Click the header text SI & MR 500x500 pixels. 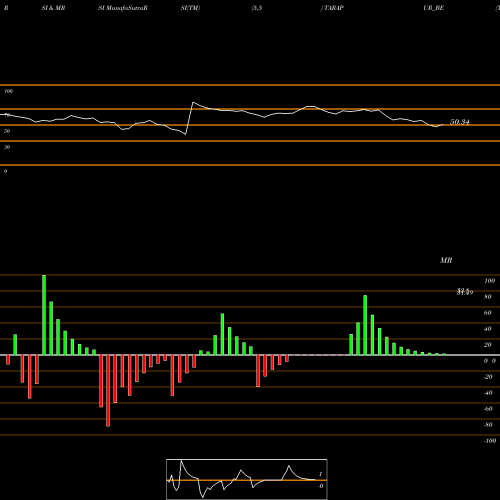[53, 8]
